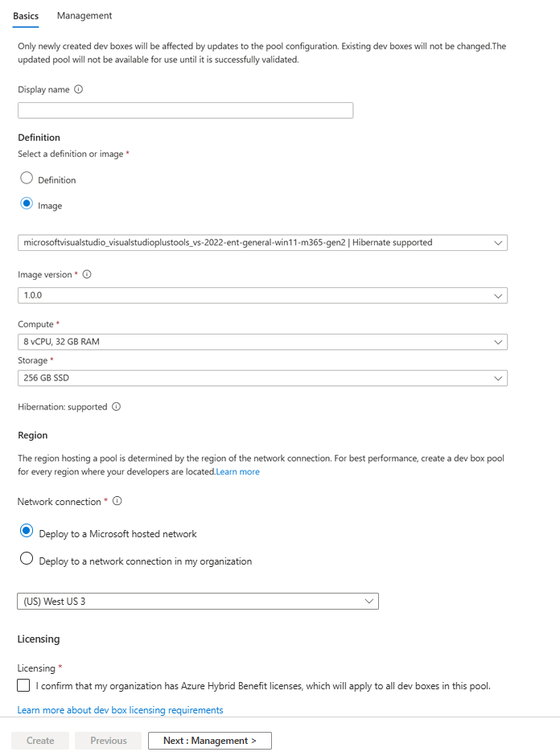Click the Display name info icon

pyautogui.click(x=79, y=90)
